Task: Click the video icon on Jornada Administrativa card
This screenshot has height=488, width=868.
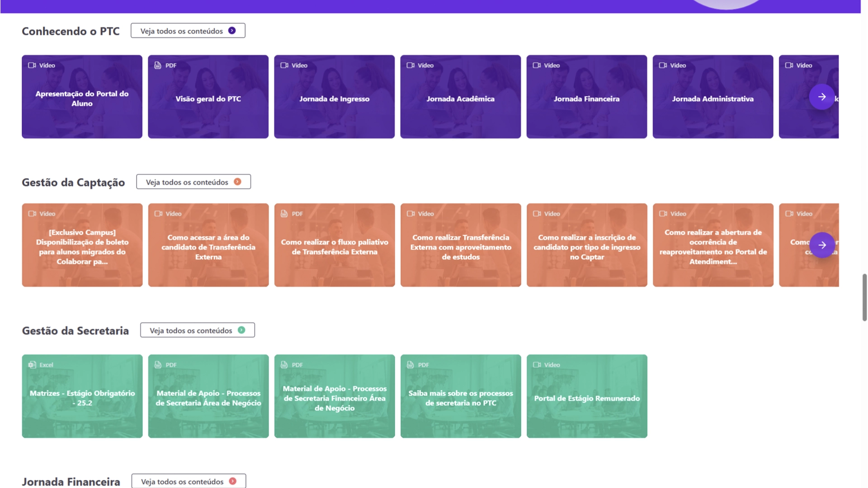Action: 663,66
